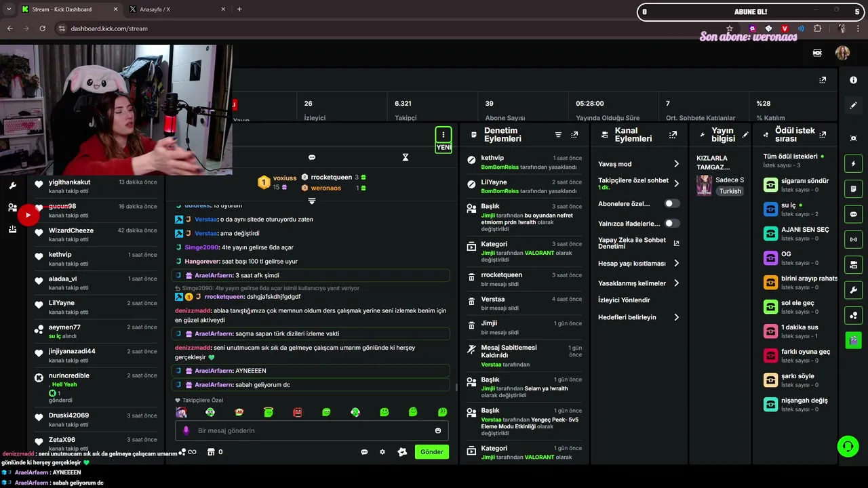Image resolution: width=868 pixels, height=488 pixels.
Task: Toggle the notes widget in right sidebar
Action: (854, 188)
